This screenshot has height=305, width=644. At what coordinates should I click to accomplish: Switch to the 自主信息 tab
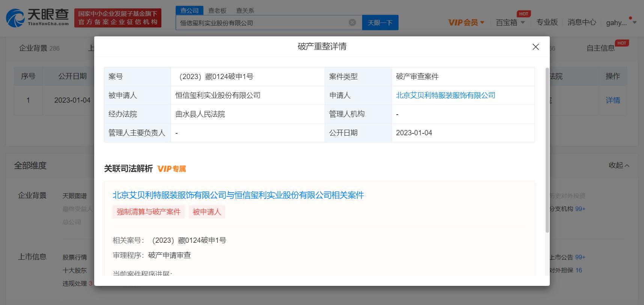[600, 48]
